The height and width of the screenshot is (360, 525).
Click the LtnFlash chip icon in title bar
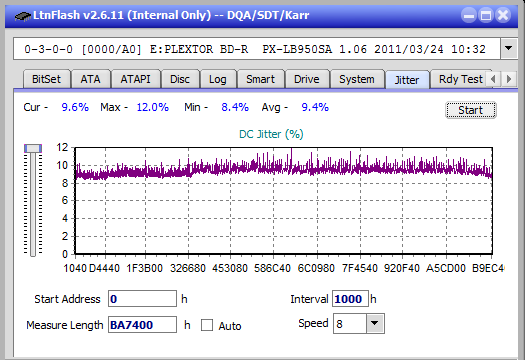[x=23, y=15]
